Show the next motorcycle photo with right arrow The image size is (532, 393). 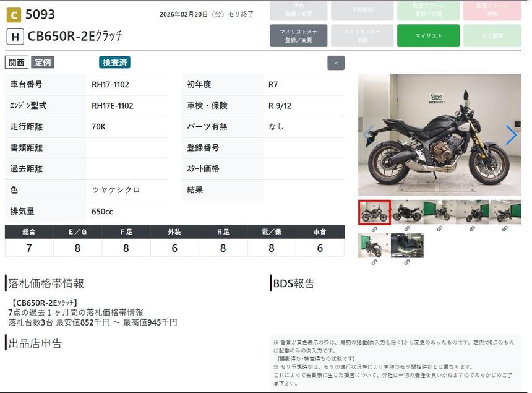tap(511, 135)
